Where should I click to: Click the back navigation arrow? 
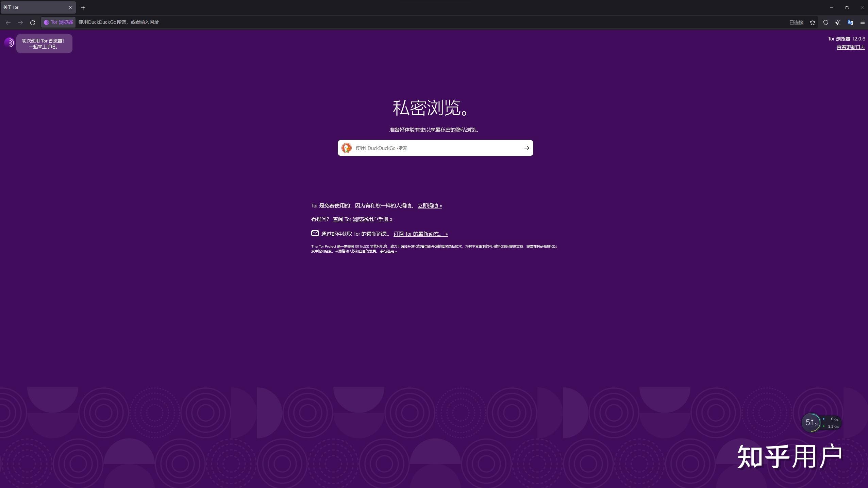click(x=8, y=22)
